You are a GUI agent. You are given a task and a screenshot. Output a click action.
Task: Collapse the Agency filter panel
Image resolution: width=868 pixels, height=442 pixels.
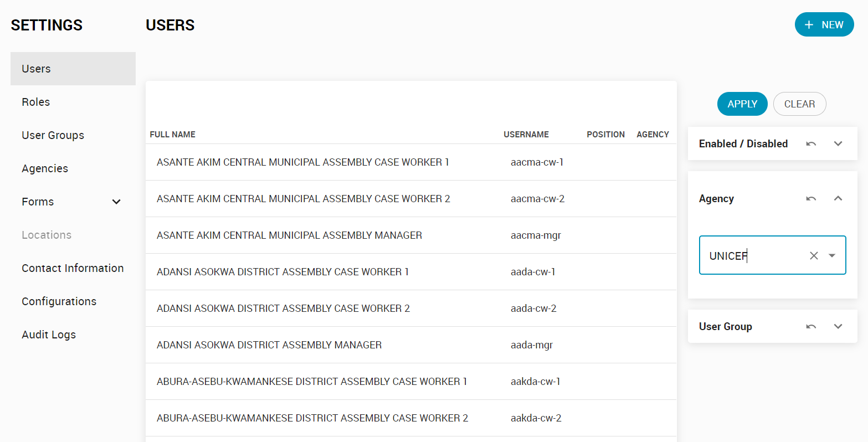838,198
